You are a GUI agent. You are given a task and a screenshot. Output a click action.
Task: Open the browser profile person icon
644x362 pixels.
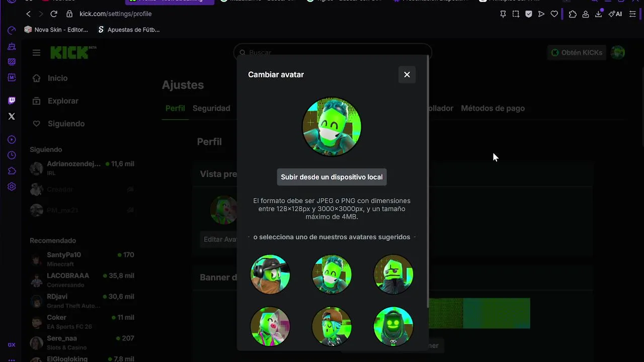coord(586,14)
